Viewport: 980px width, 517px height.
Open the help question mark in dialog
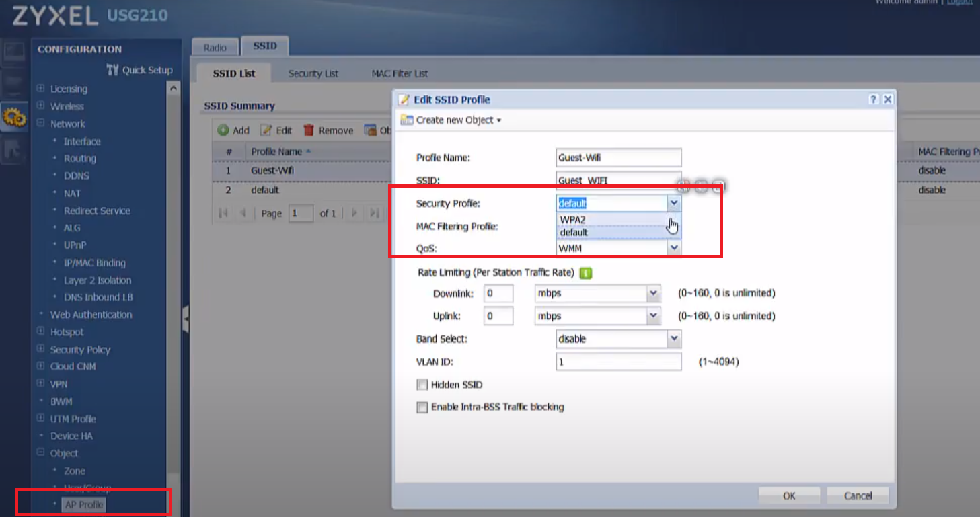point(873,100)
